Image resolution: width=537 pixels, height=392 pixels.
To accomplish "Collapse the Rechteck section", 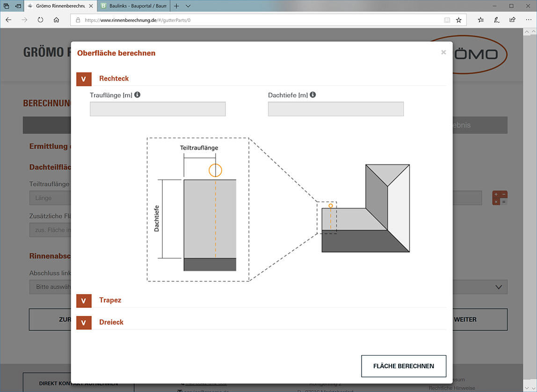I will (x=84, y=79).
